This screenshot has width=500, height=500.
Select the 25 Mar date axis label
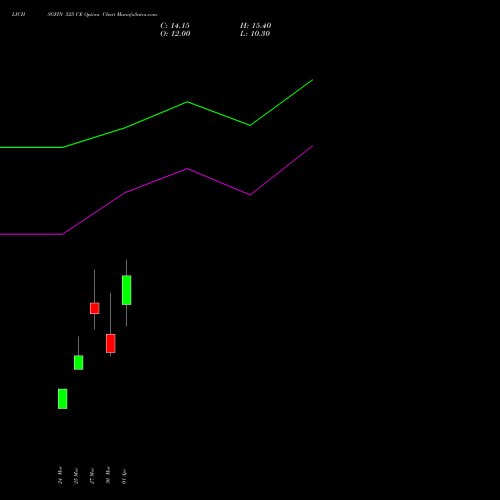(x=76, y=475)
